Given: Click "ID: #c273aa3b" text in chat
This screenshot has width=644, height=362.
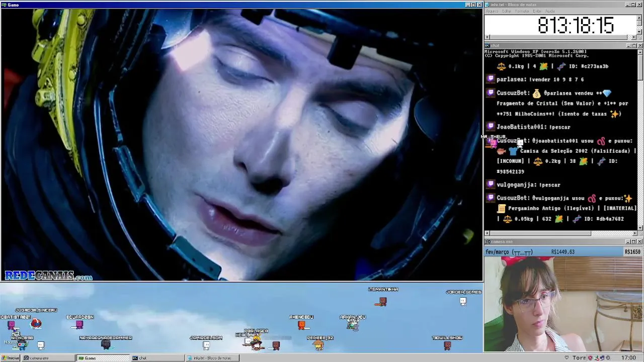Looking at the screenshot, I should (x=589, y=66).
